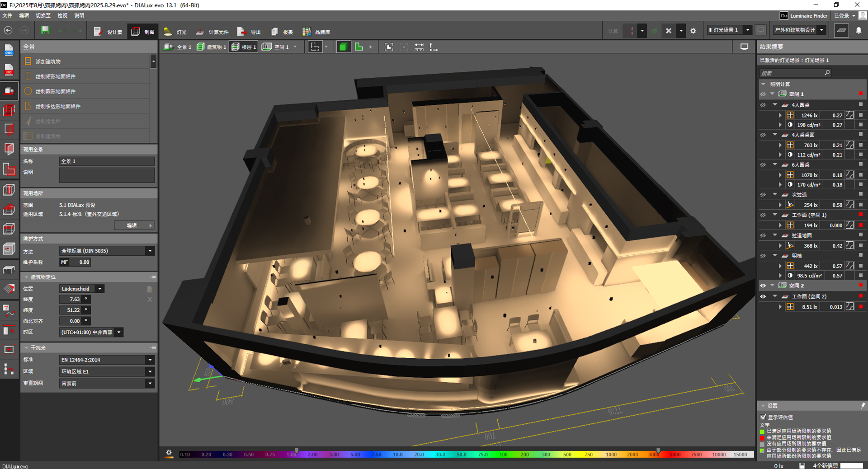Click the user avatar icon top right
The width and height of the screenshot is (868, 469).
[863, 15]
